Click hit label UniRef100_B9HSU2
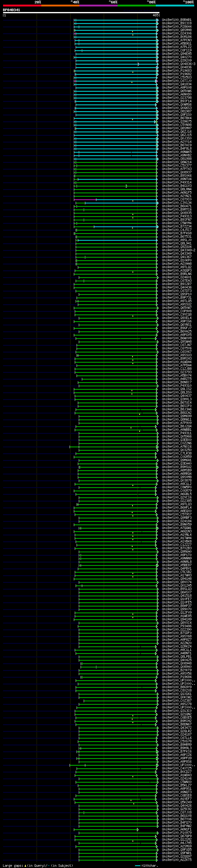Viewport: 197px width, 868px height. (176, 467)
